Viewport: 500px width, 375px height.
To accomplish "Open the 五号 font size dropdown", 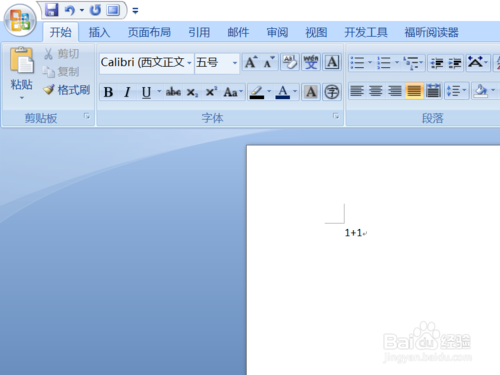I will tap(235, 63).
